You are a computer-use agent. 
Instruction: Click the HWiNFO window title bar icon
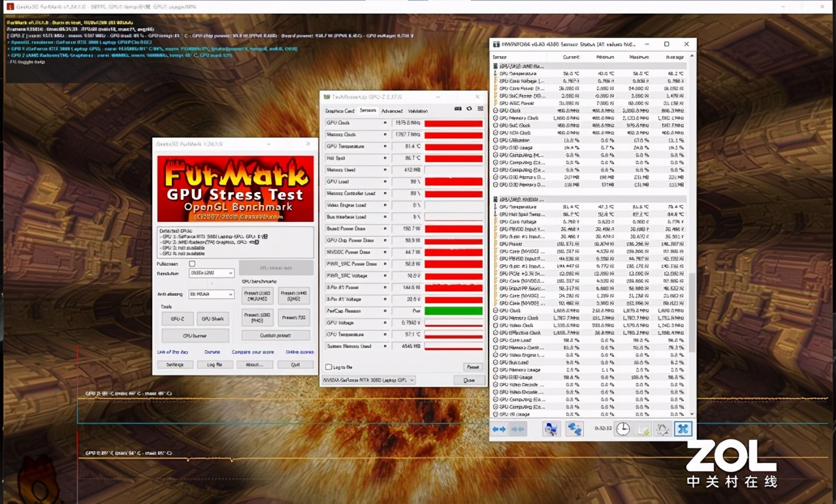[x=496, y=44]
